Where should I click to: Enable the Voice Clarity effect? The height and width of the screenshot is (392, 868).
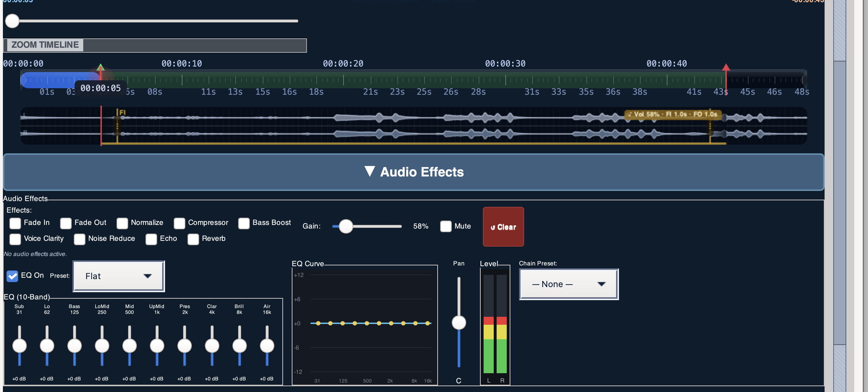pyautogui.click(x=15, y=239)
